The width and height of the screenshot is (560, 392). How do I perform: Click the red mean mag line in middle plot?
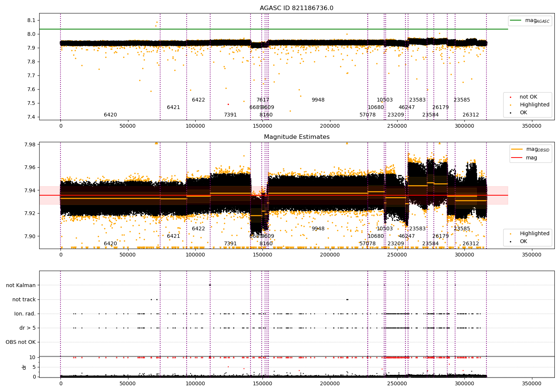[274, 195]
